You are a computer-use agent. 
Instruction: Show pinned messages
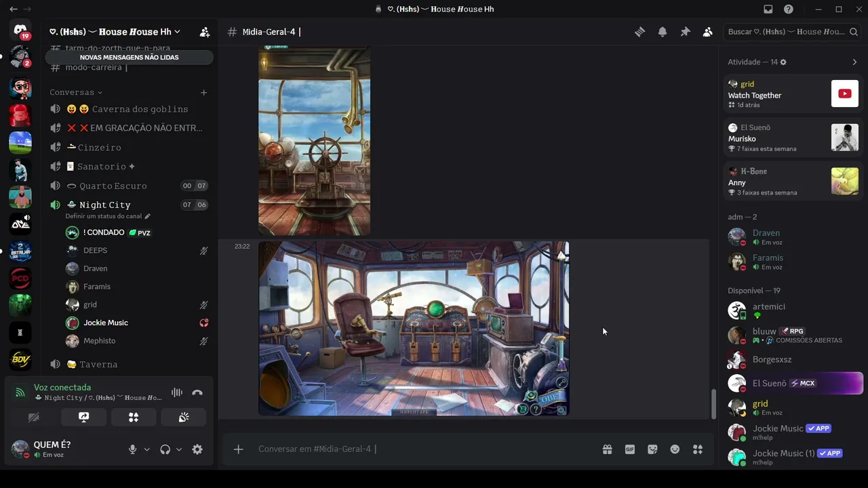coord(685,32)
